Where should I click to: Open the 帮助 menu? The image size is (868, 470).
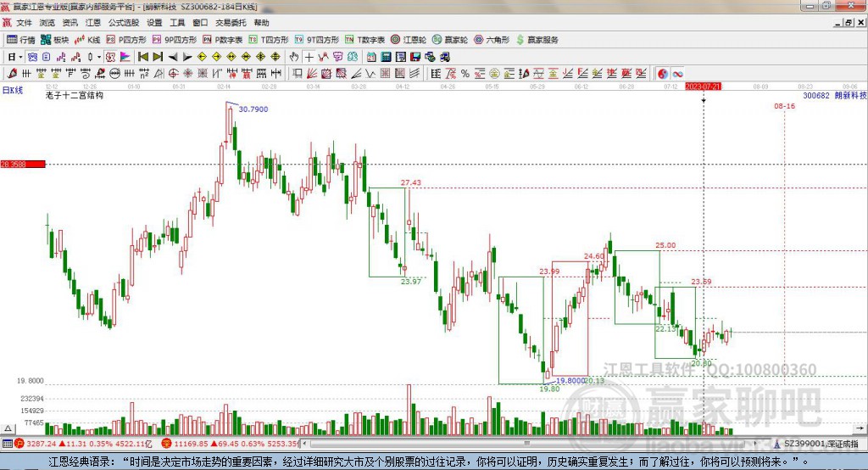tap(261, 23)
